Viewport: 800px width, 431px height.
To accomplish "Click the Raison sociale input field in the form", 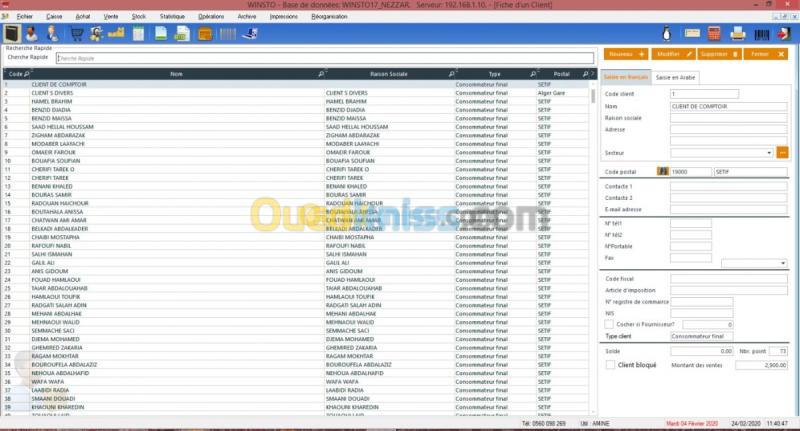I will [729, 118].
